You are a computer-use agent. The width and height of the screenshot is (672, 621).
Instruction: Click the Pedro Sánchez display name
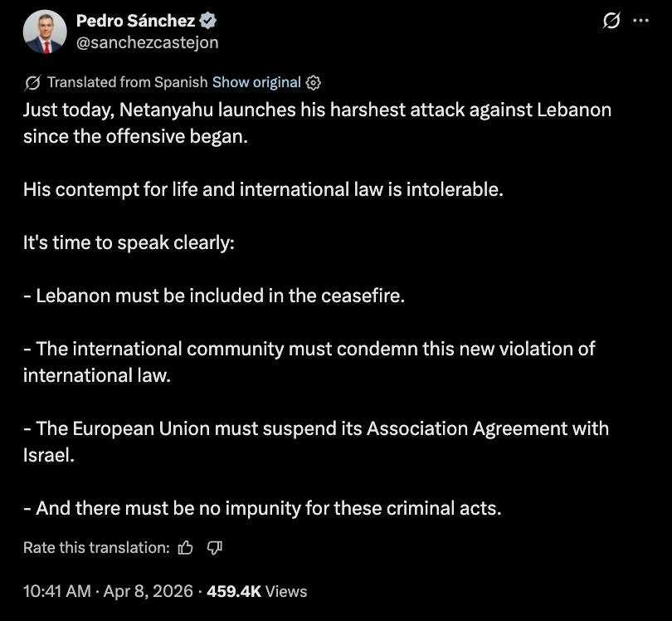point(135,22)
